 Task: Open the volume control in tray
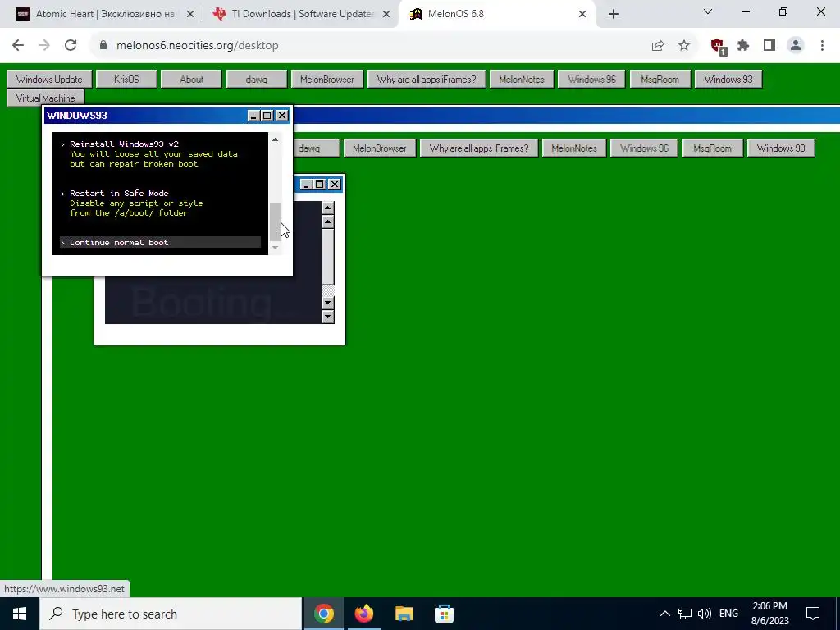(705, 614)
